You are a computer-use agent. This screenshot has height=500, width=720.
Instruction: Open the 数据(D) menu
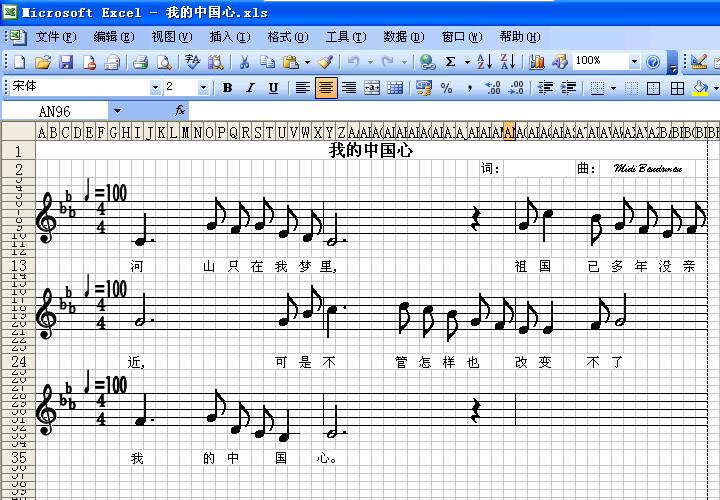click(404, 37)
